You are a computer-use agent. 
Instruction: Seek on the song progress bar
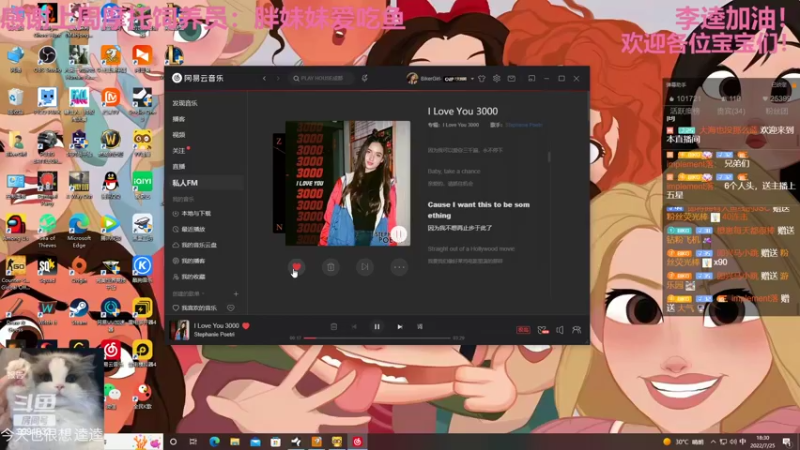tap(377, 338)
